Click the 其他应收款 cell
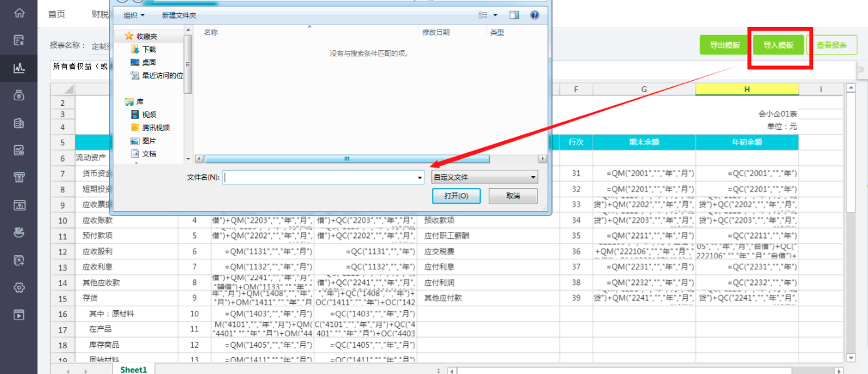The height and width of the screenshot is (374, 868). [126, 283]
